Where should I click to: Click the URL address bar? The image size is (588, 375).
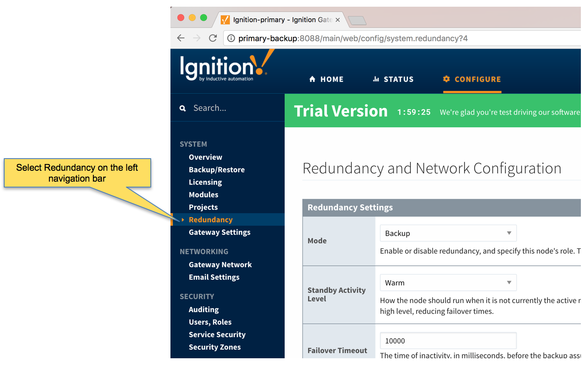click(x=402, y=39)
